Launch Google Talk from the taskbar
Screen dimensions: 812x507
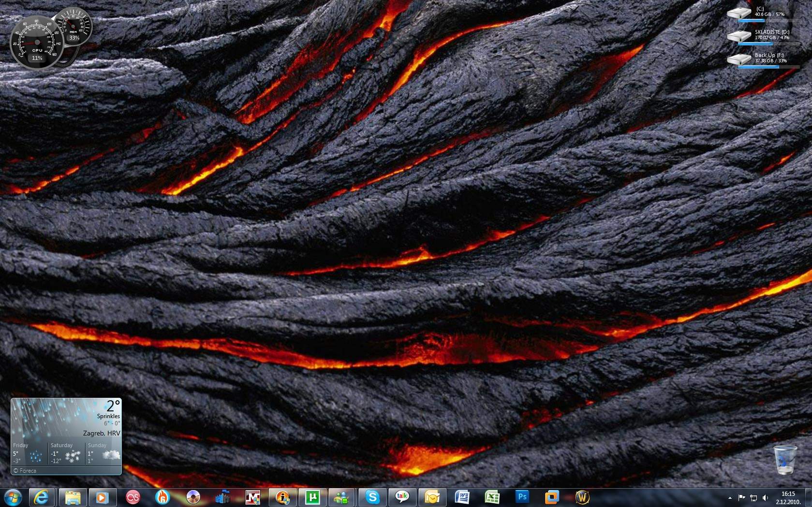tap(402, 497)
